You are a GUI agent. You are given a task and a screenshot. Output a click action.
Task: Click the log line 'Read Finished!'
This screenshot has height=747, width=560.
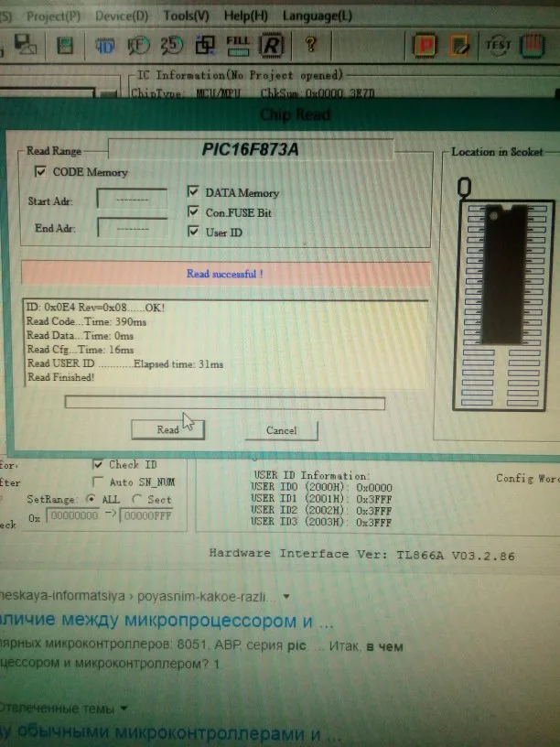[x=60, y=377]
